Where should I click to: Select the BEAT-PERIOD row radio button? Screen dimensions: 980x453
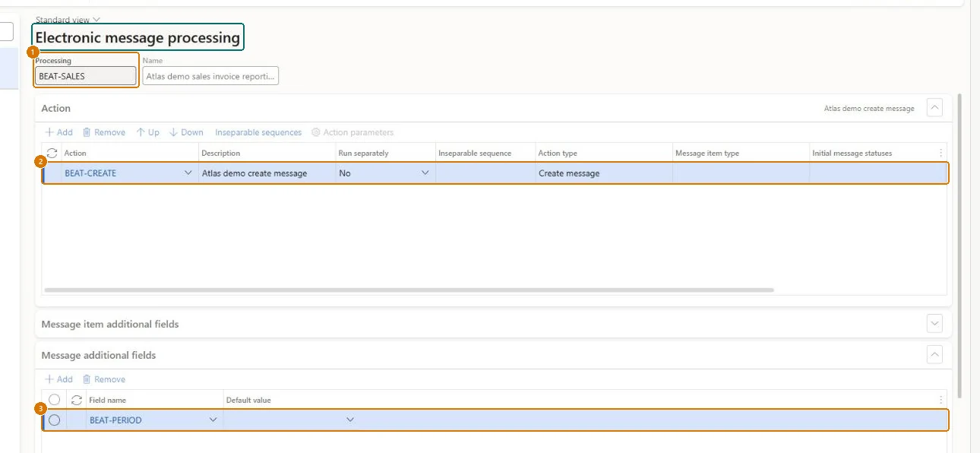pos(54,420)
